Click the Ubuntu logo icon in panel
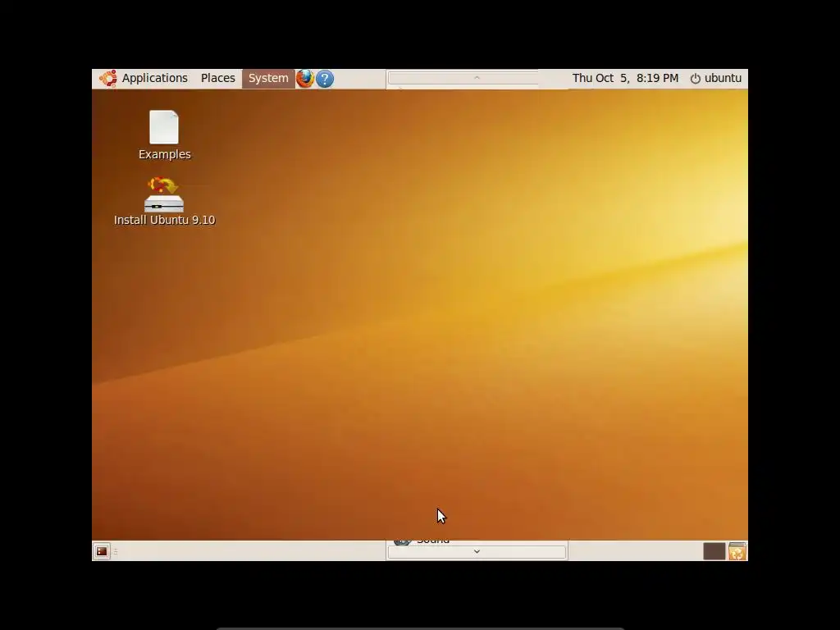This screenshot has height=630, width=840. [107, 79]
